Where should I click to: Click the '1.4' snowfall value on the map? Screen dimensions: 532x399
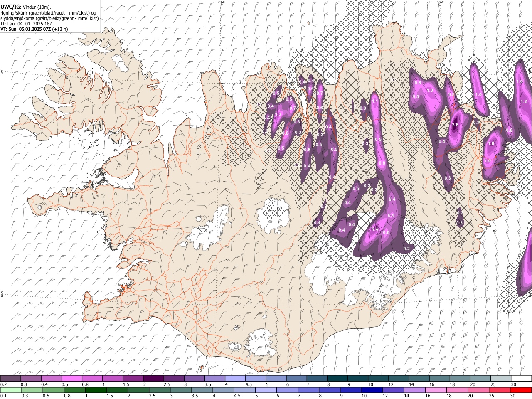[x=375, y=229]
